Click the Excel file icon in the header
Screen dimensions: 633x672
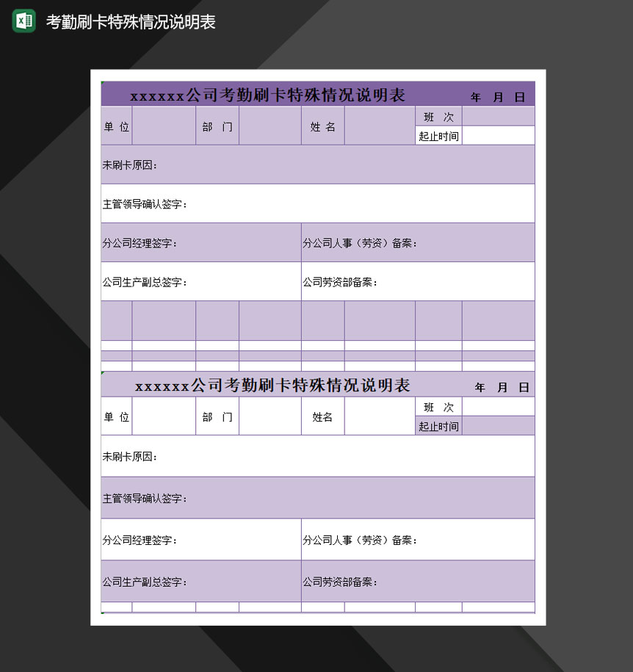tap(22, 21)
